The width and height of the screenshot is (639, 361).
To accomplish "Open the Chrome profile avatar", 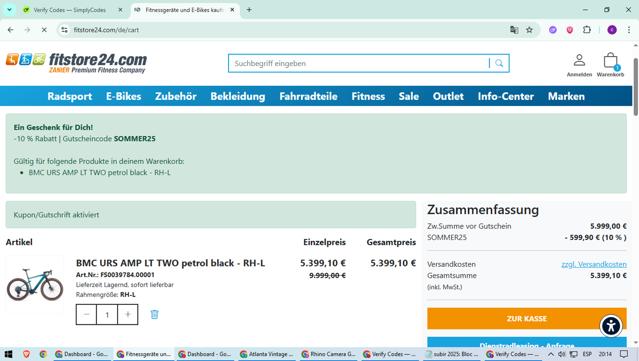I will coord(612,30).
